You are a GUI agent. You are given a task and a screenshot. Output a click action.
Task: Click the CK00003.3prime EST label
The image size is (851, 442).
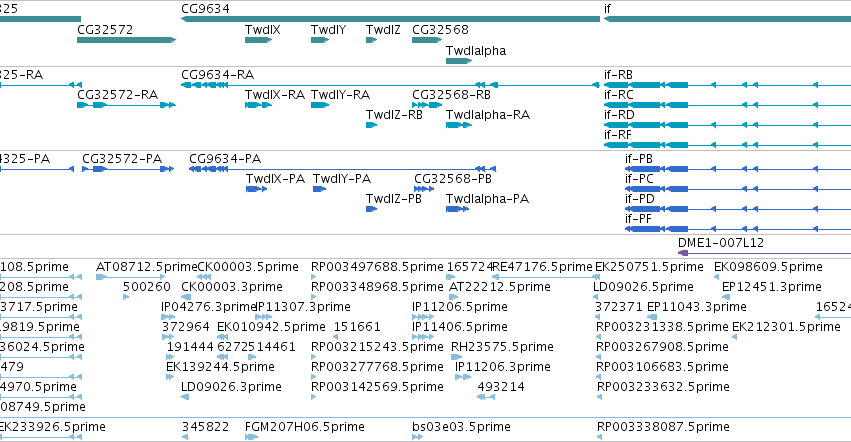click(232, 287)
